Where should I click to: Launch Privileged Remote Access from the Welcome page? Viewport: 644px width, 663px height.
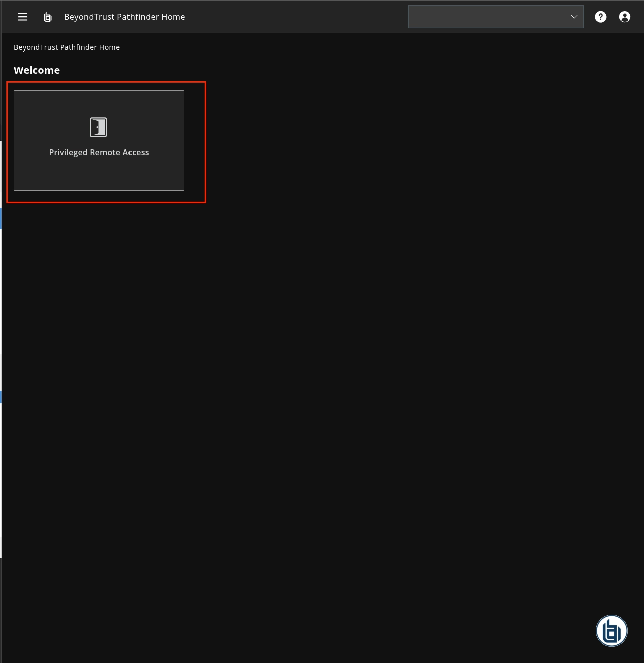pyautogui.click(x=98, y=141)
